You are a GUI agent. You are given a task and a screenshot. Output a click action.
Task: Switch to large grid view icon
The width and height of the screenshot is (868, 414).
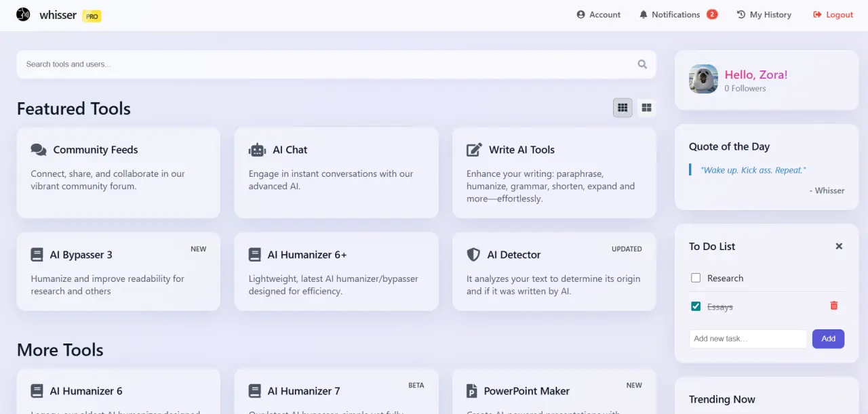click(x=646, y=108)
